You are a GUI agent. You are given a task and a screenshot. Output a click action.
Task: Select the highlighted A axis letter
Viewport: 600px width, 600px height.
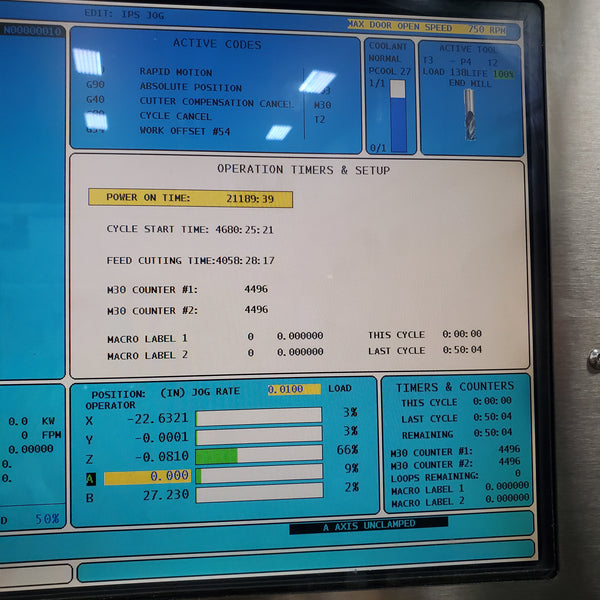point(91,479)
